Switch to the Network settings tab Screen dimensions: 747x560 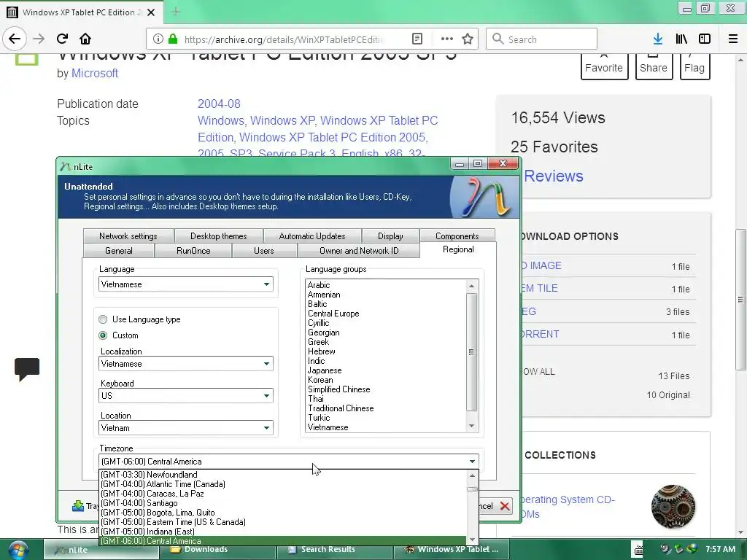128,236
